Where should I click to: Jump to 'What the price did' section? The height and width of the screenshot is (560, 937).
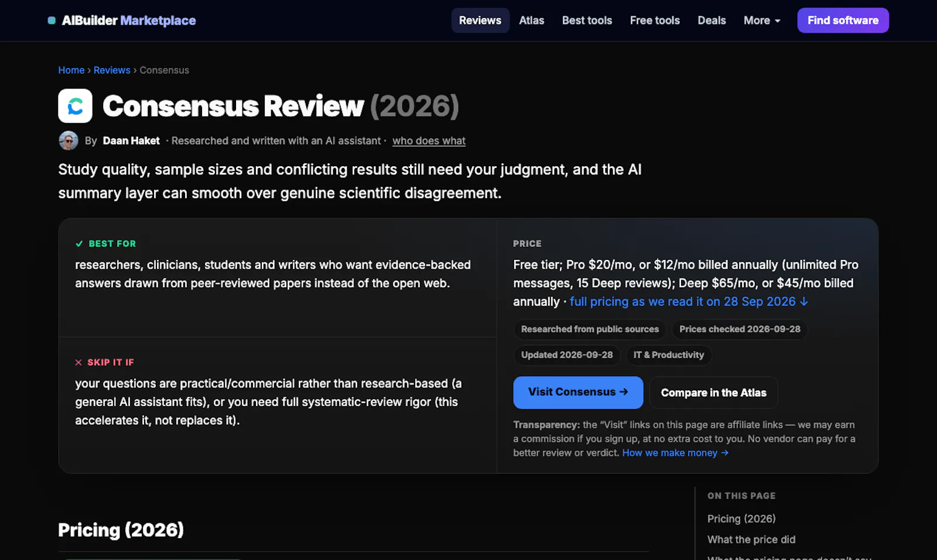[751, 540]
